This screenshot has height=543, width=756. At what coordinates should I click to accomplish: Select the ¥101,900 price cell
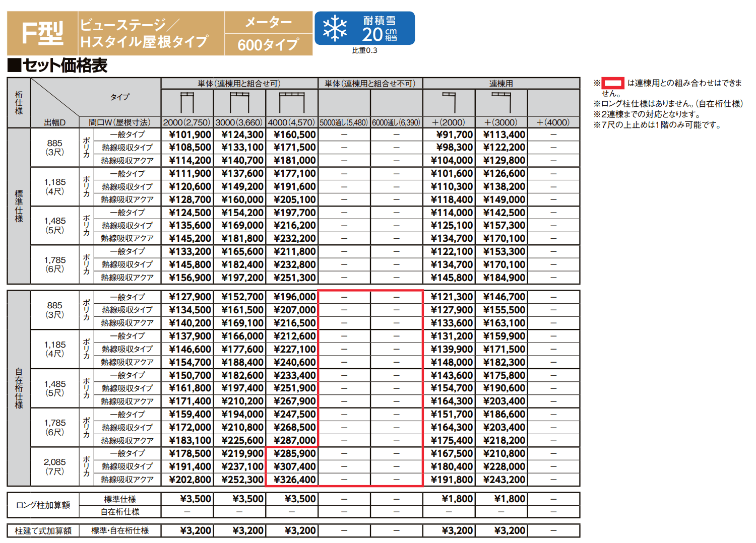point(187,135)
